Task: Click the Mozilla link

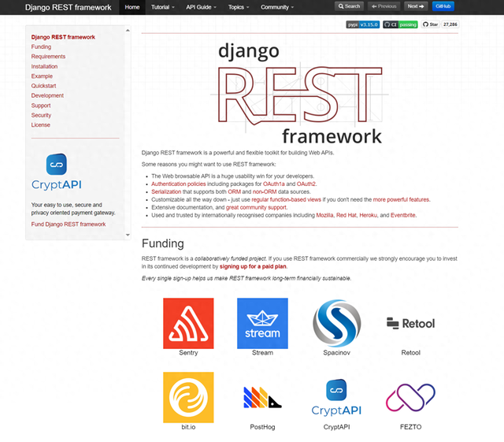Action: pos(324,215)
